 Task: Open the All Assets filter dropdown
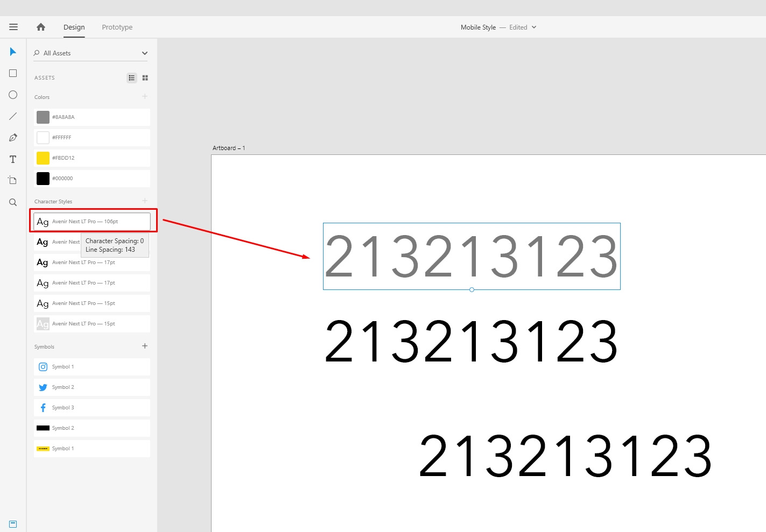(144, 53)
